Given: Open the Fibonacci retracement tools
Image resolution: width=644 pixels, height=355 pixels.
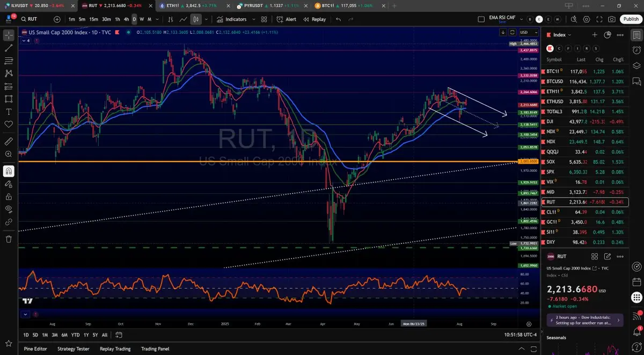Looking at the screenshot, I should [x=9, y=61].
